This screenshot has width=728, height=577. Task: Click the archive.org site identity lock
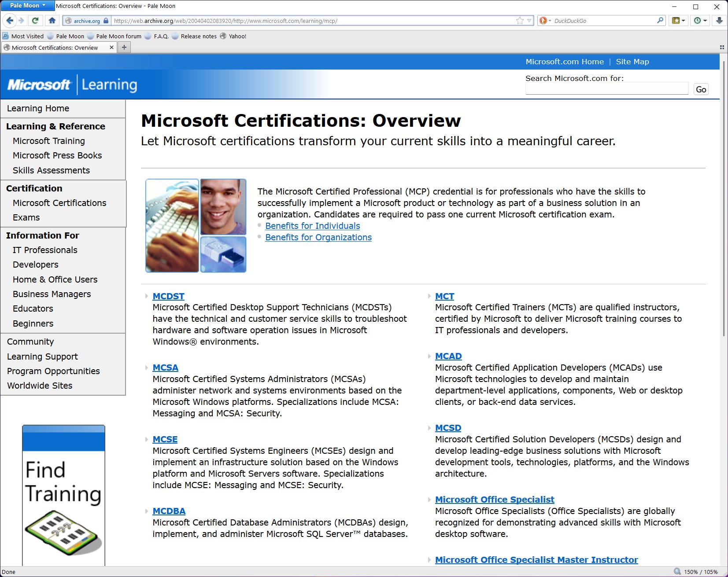(106, 21)
